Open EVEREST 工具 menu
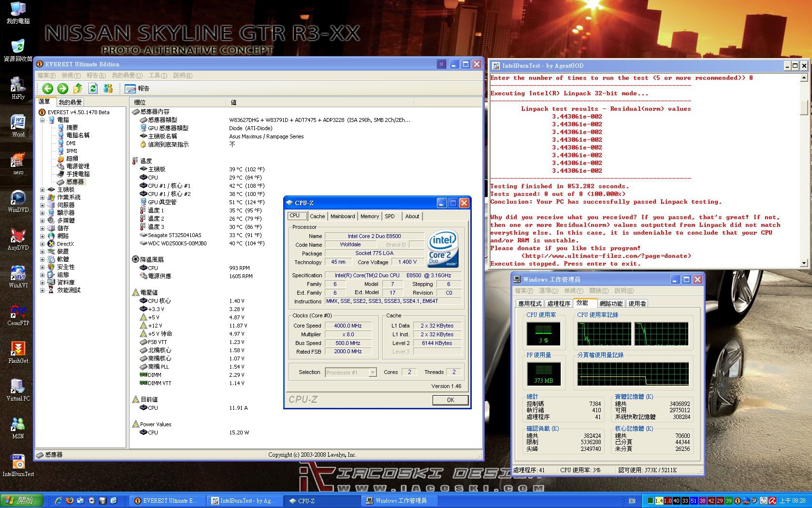Image resolution: width=812 pixels, height=508 pixels. [158, 75]
